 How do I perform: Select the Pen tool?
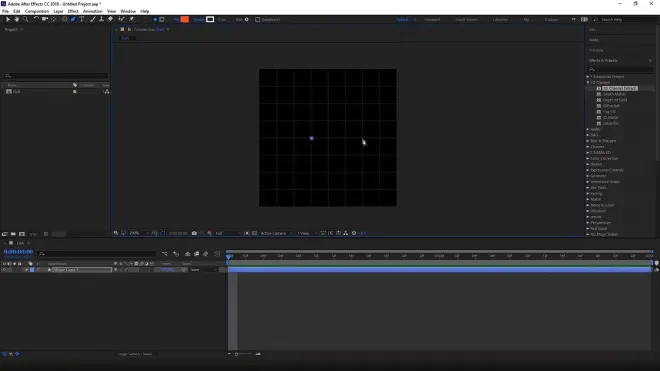pyautogui.click(x=73, y=19)
